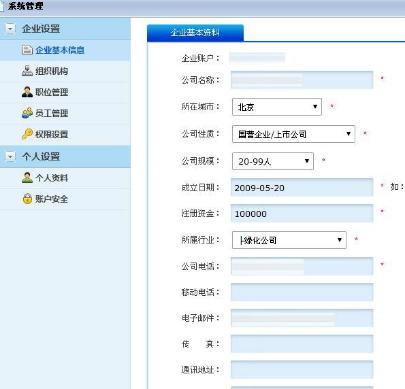Viewport: 405px width, 389px height.
Task: Click the 公司电话 input field
Action: pyautogui.click(x=302, y=266)
